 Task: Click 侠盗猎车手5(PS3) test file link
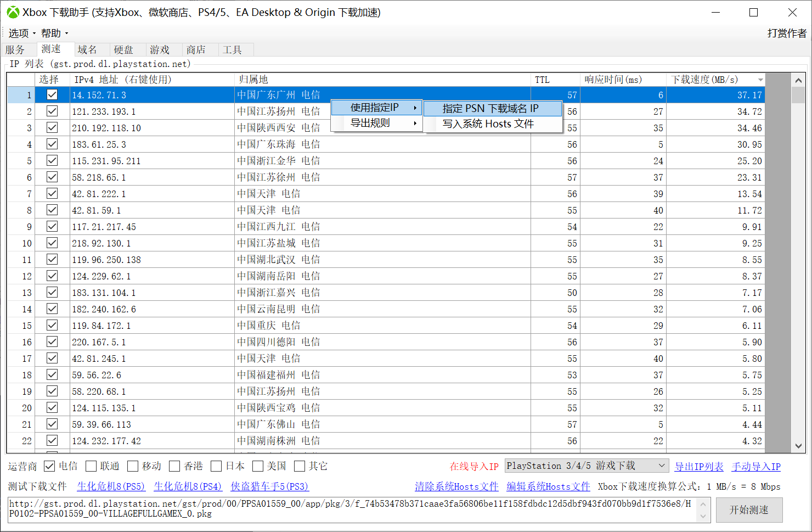[x=270, y=486]
